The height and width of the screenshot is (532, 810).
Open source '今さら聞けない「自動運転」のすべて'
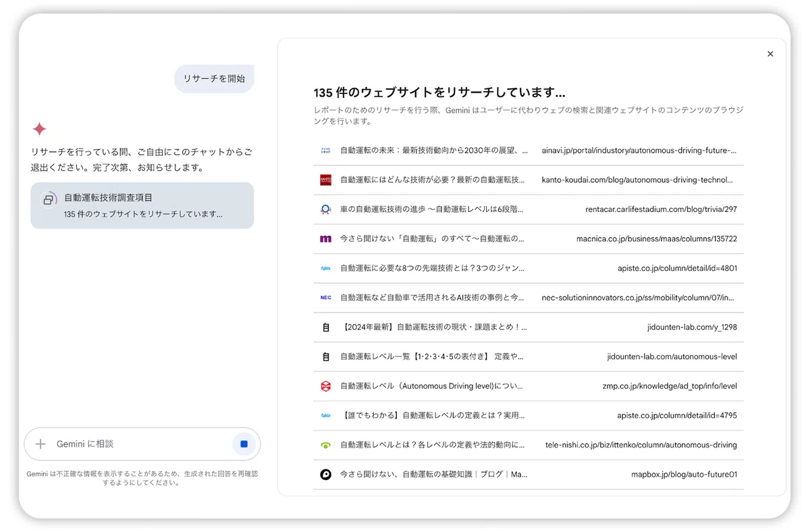click(x=432, y=239)
